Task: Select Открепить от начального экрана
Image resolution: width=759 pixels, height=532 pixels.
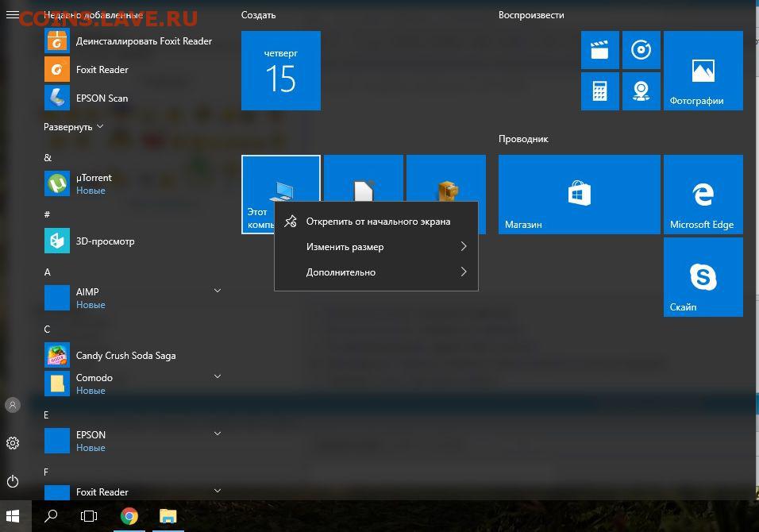Action: [376, 222]
